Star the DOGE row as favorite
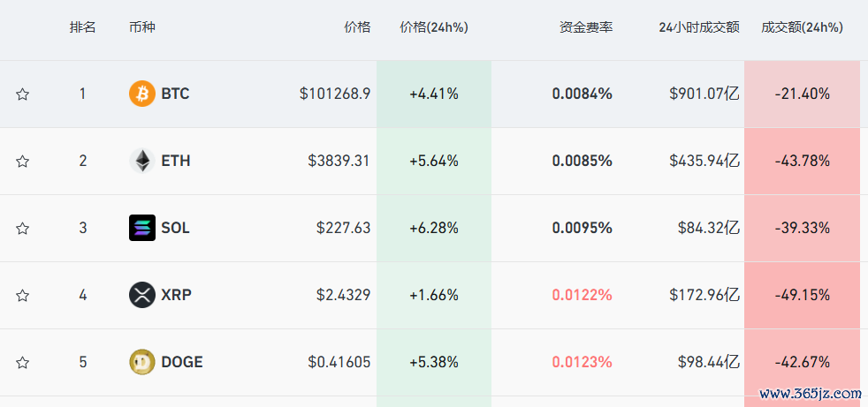This screenshot has height=407, width=868. click(x=22, y=363)
